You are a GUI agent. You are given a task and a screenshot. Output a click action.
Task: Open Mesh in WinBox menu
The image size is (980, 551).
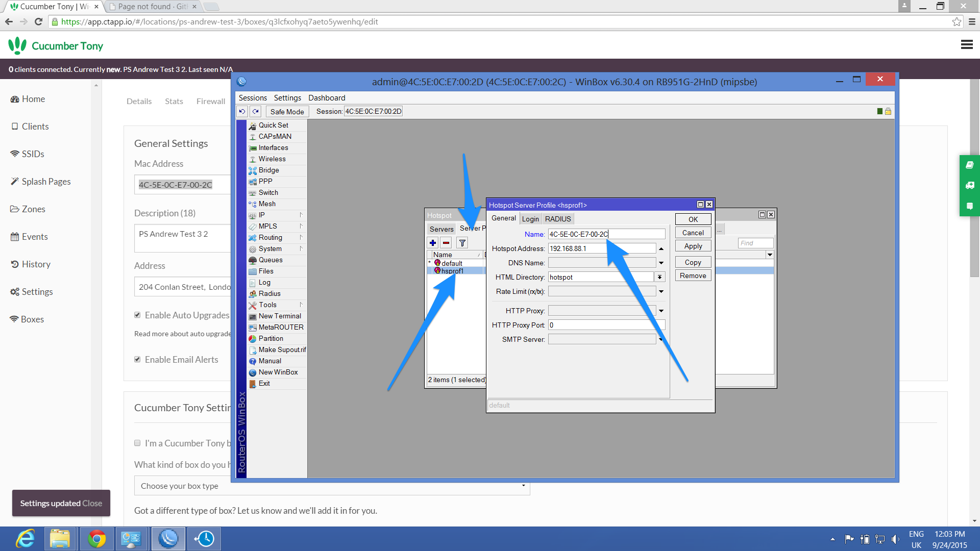click(x=267, y=204)
